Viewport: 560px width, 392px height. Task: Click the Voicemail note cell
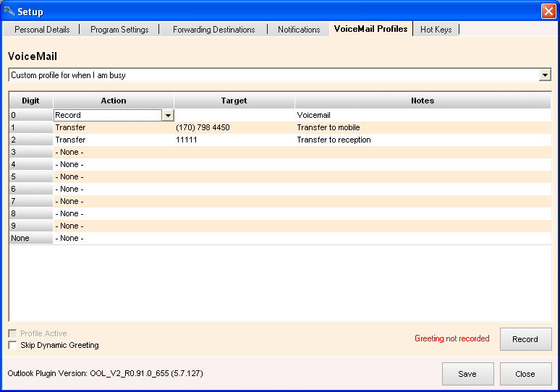pos(423,115)
